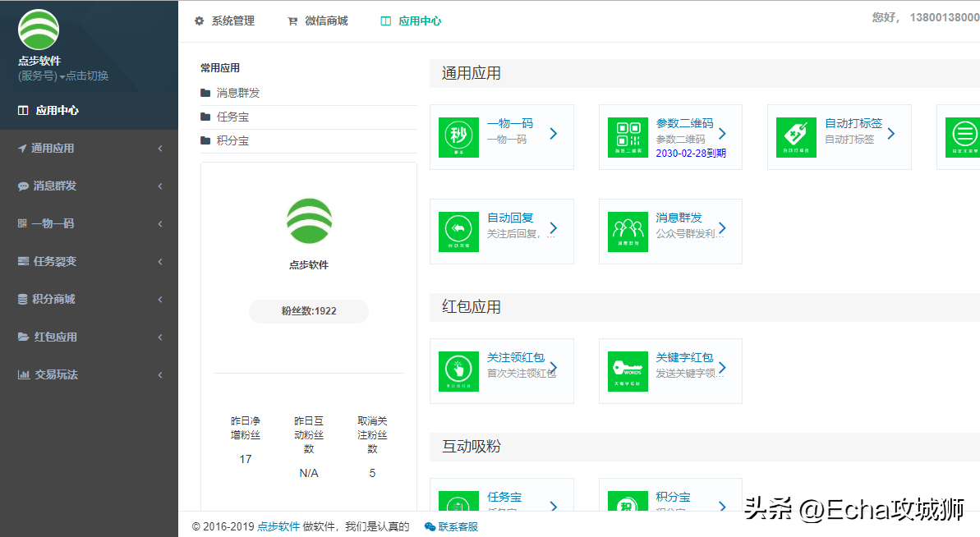Click the gear icon beside 系统管理

tap(200, 21)
